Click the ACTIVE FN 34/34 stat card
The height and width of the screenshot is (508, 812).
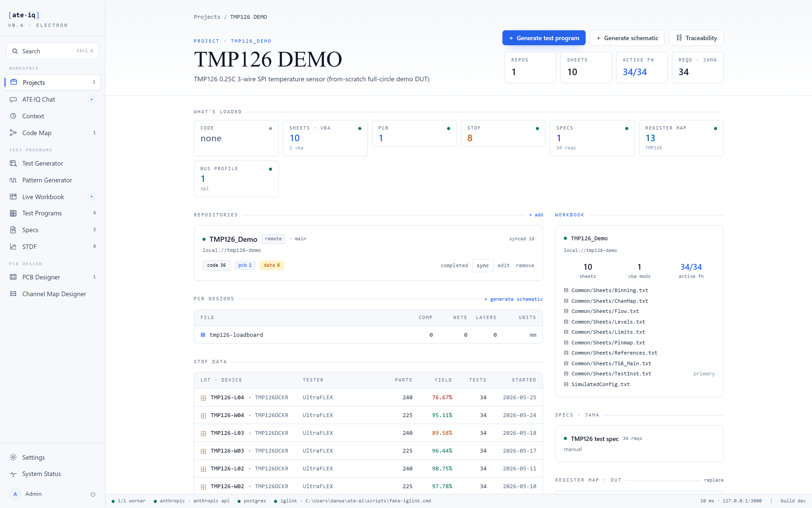click(x=641, y=68)
